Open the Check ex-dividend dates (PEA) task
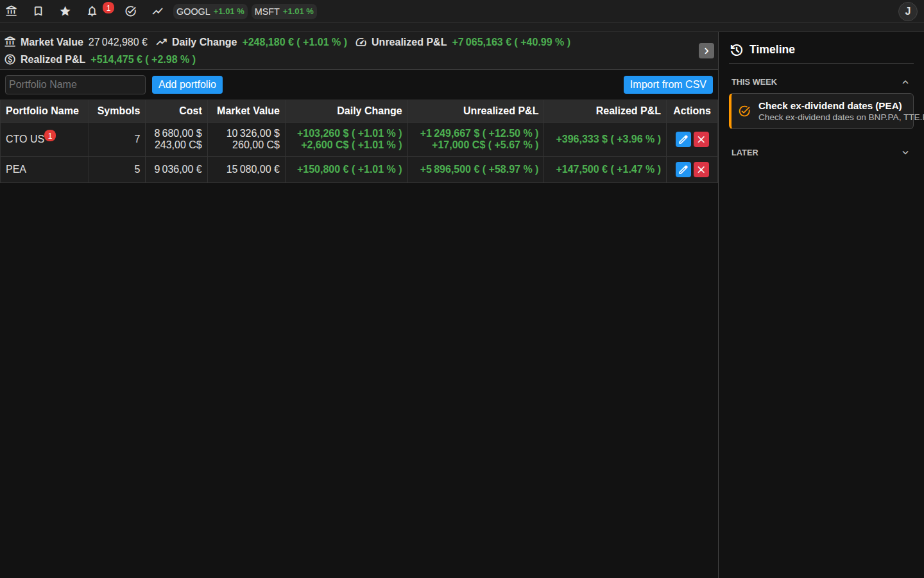 (x=821, y=111)
